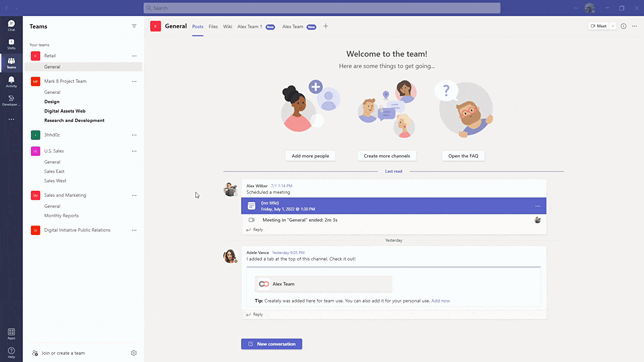Open the Alex Team tab

(299, 27)
